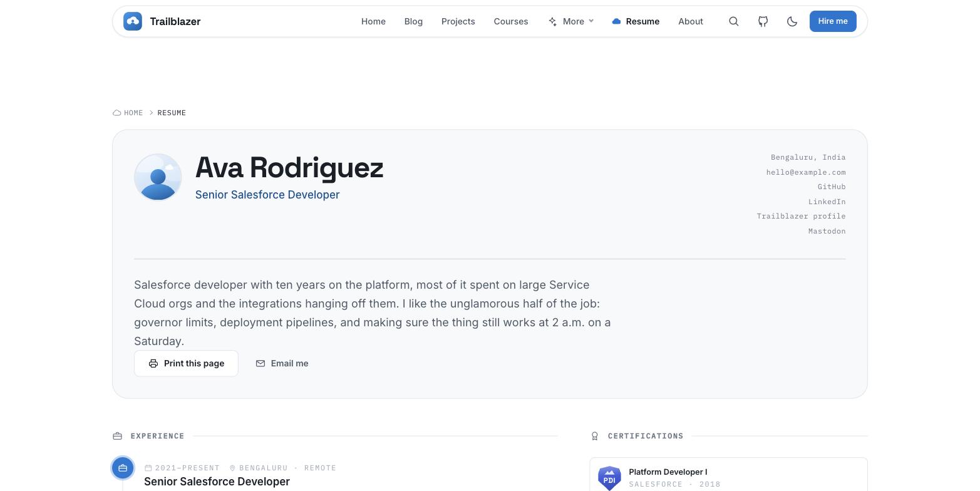Viewport: 980px width, 491px height.
Task: Click the calendar icon beside 2021–PRESENT
Action: 148,468
